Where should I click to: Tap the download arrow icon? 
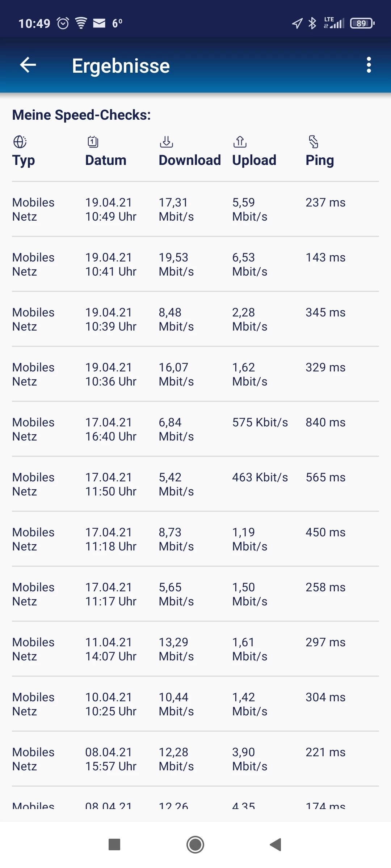(167, 142)
